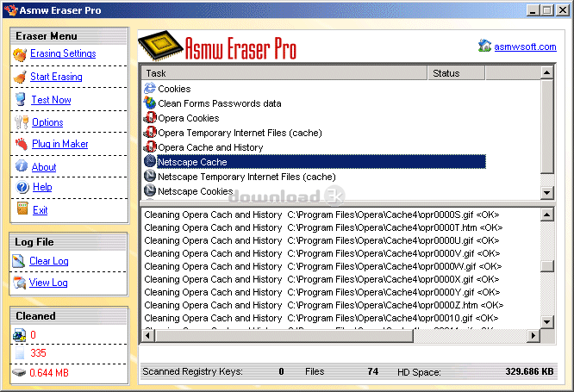The height and width of the screenshot is (392, 574).
Task: Open the Clear Log link
Action: [48, 261]
